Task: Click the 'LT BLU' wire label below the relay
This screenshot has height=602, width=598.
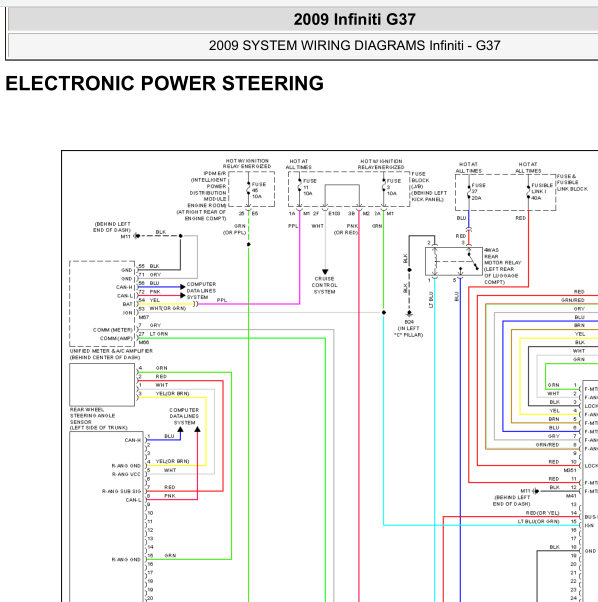Action: pos(431,300)
